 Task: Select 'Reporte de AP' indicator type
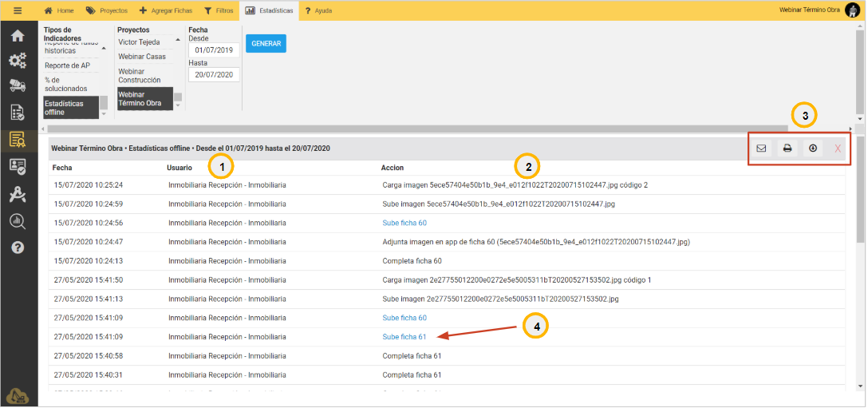(x=67, y=65)
